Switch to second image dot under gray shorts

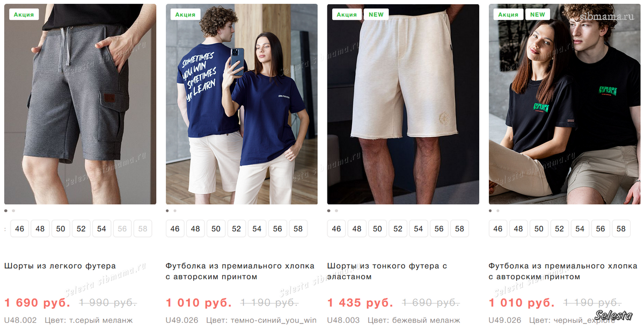(13, 211)
